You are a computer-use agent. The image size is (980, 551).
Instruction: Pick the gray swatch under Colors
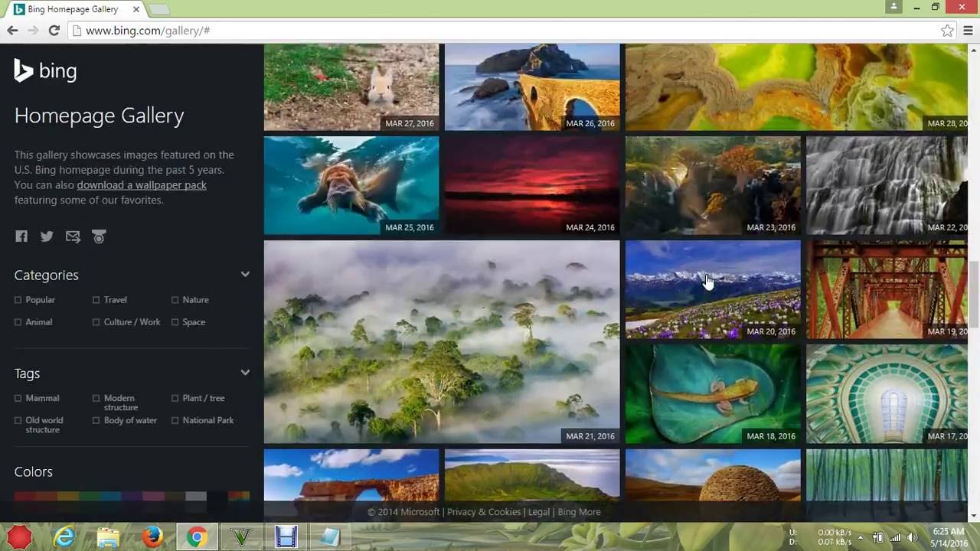(196, 497)
